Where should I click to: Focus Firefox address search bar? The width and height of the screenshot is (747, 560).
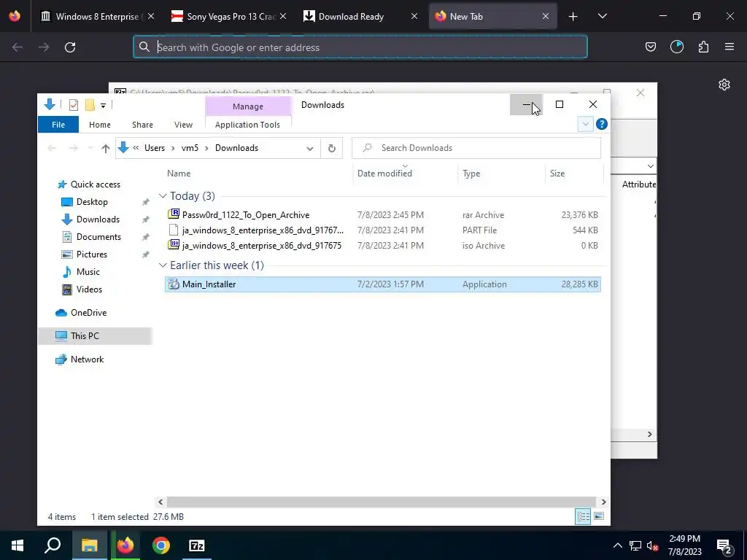360,47
